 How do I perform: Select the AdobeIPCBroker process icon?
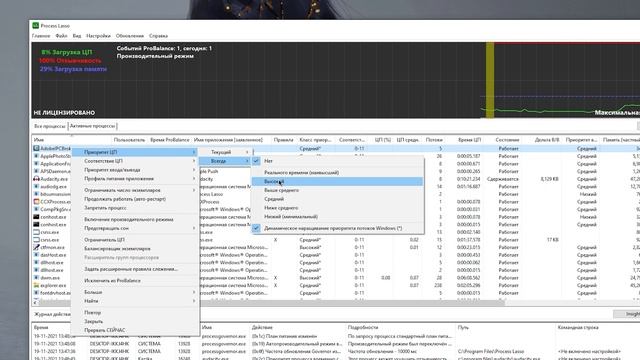click(36, 149)
